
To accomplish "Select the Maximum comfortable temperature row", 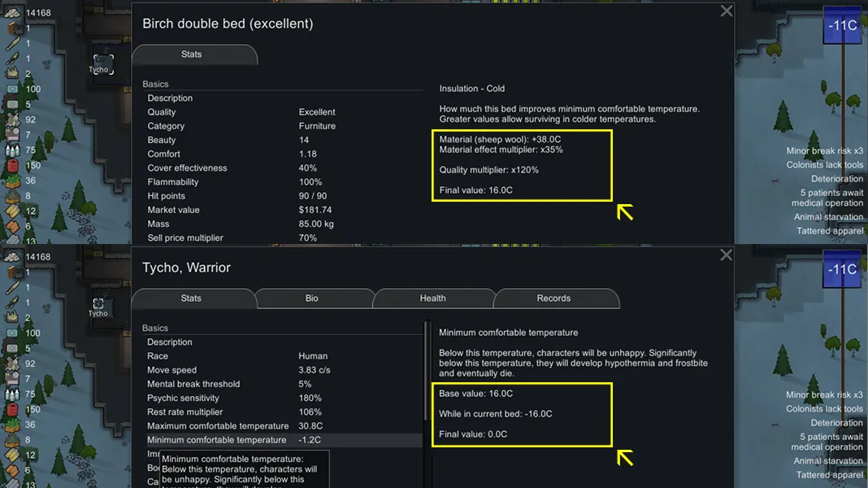I will (276, 426).
